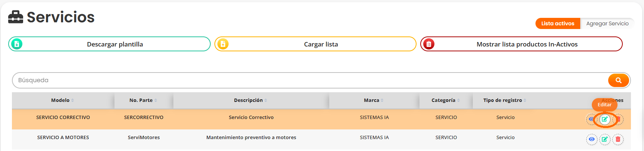Click the orange search magnifier button
The image size is (644, 151).
[x=618, y=80]
